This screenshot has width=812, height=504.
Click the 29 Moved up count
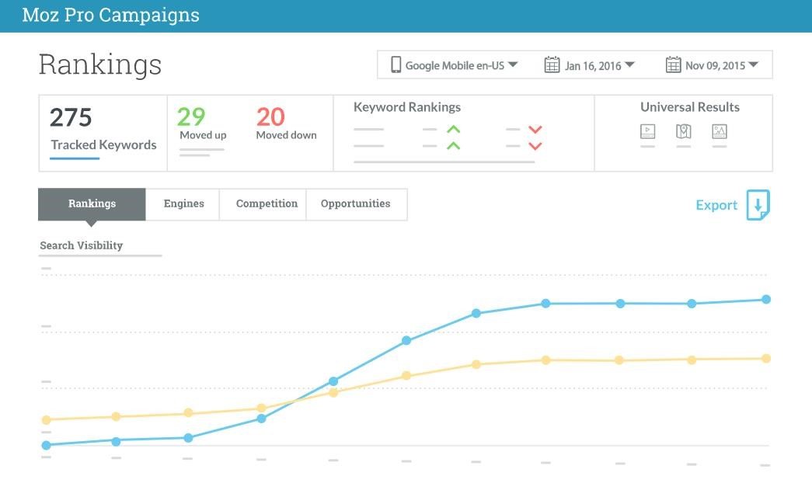191,117
